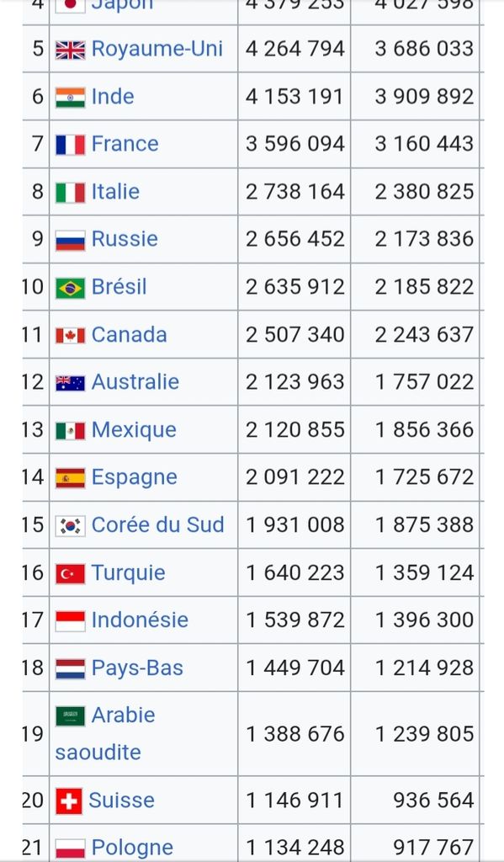Select the Pologne link
Image resolution: width=504 pixels, height=862 pixels.
(x=132, y=848)
